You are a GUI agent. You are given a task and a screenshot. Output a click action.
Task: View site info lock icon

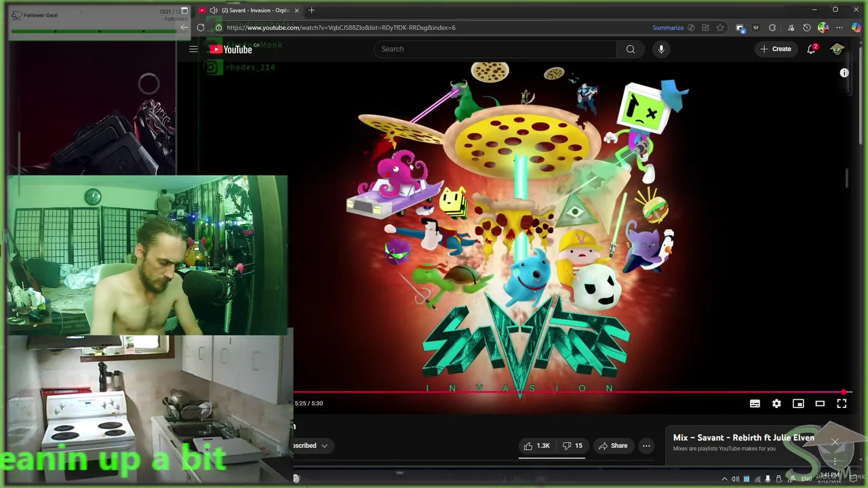click(218, 28)
